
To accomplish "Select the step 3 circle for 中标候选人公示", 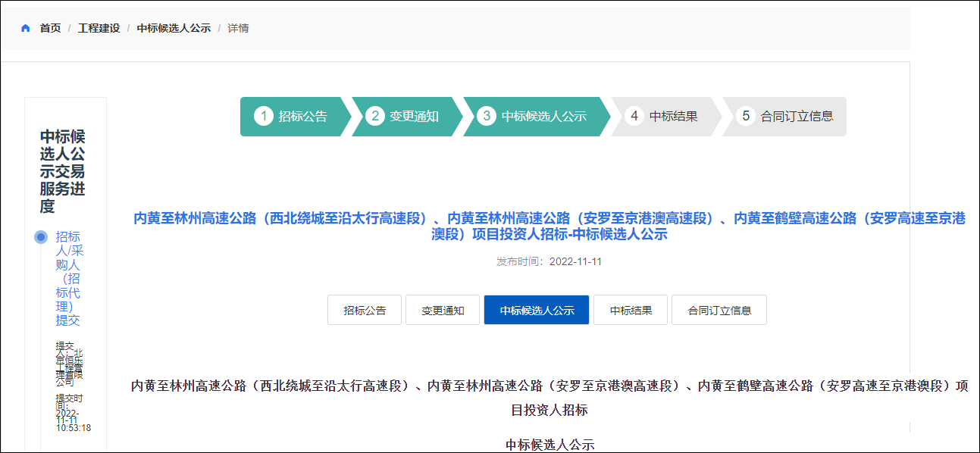I will point(486,117).
